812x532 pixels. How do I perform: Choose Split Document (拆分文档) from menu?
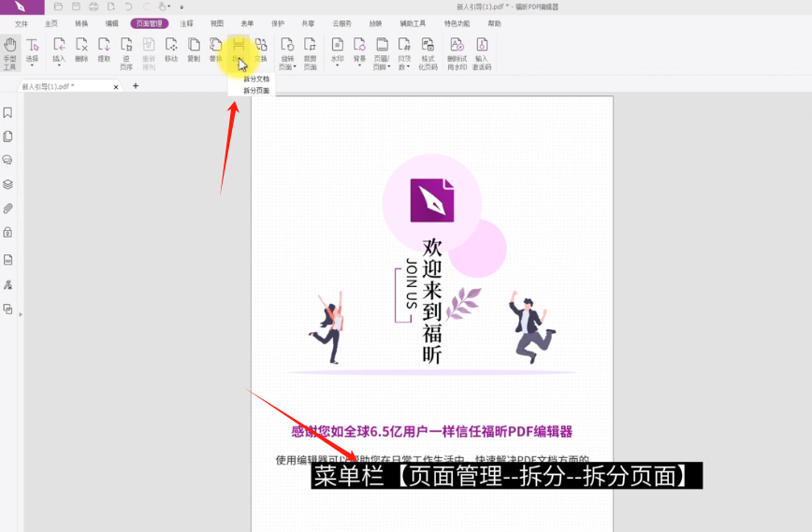click(256, 79)
